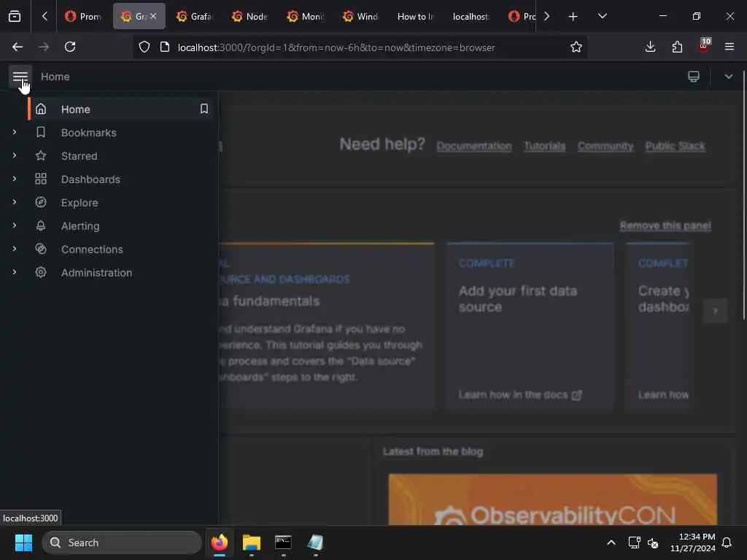Open Dashboards in the side menu
Viewport: 747px width, 560px height.
coord(90,179)
